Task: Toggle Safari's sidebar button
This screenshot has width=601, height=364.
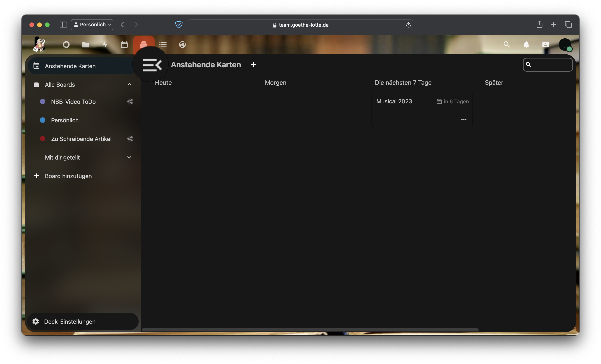Action: coord(63,25)
